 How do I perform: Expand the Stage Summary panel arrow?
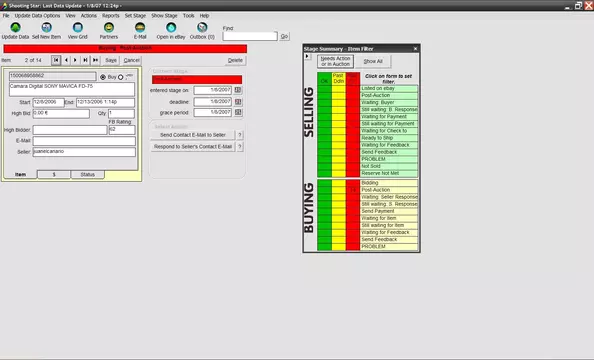click(x=307, y=56)
